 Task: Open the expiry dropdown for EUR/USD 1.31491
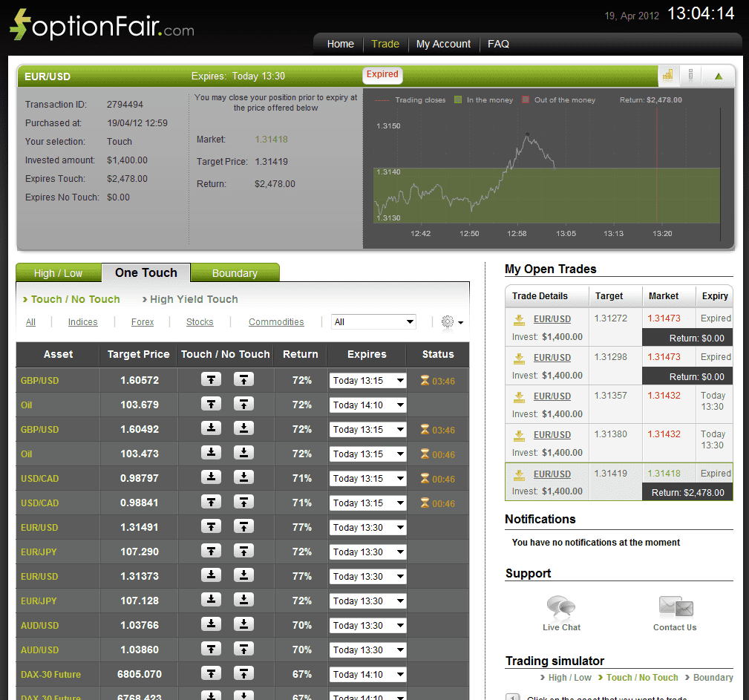(x=368, y=527)
